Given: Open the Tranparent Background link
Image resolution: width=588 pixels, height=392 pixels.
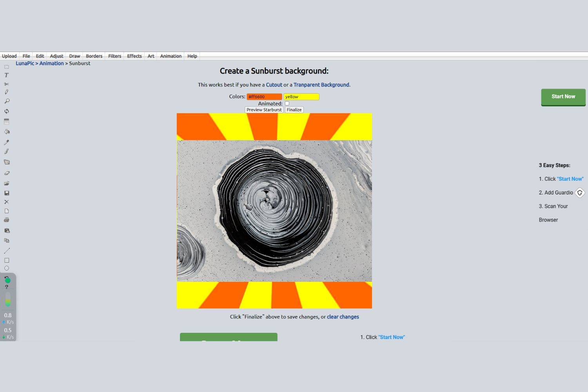Looking at the screenshot, I should pyautogui.click(x=321, y=85).
